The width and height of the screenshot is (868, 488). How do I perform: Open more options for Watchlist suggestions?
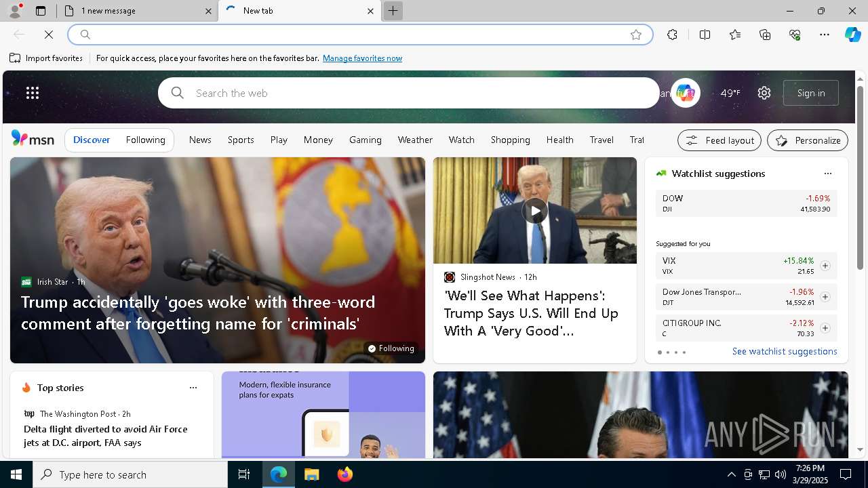pyautogui.click(x=827, y=174)
